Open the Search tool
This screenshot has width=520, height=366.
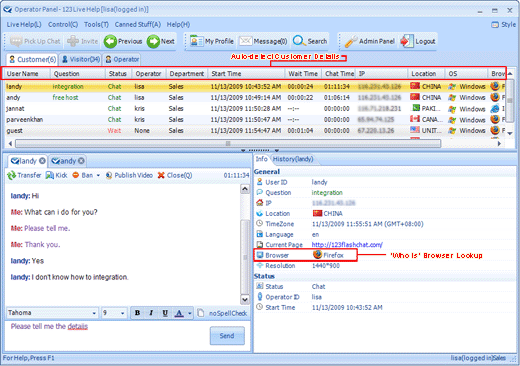310,41
